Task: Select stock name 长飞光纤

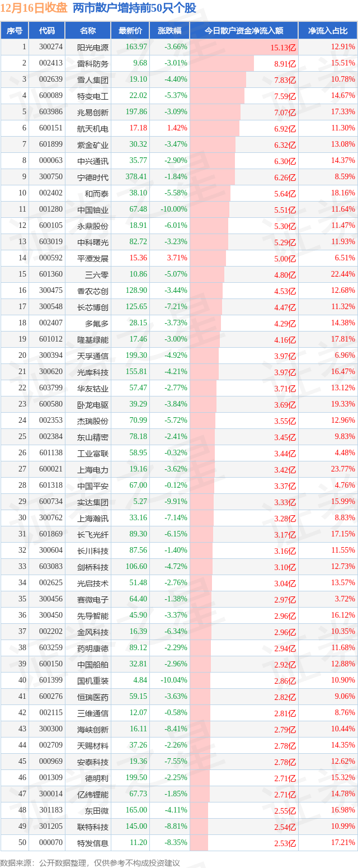Action: 93,534
